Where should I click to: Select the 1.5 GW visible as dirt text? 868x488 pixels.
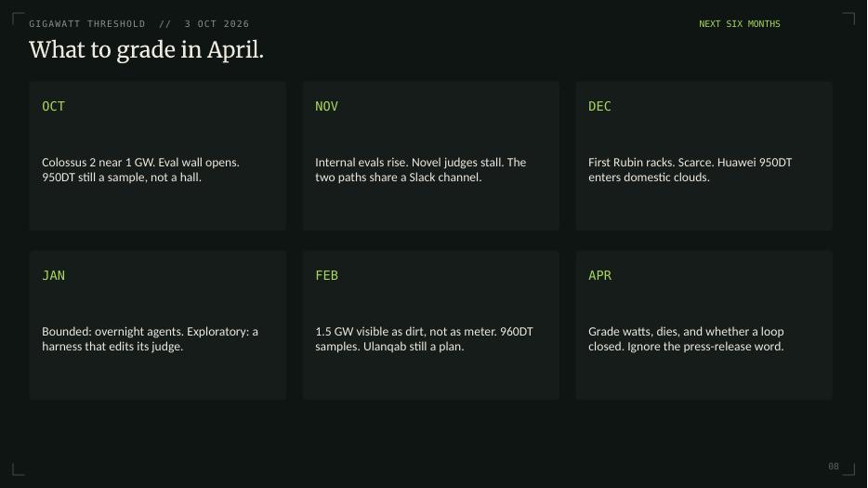[x=424, y=338]
